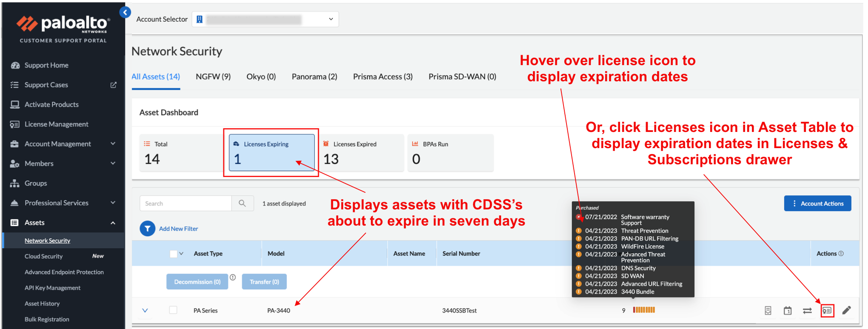Screen dimensions: 868x329
Task: Click the Groups hierarchy icon
Action: coord(14,183)
